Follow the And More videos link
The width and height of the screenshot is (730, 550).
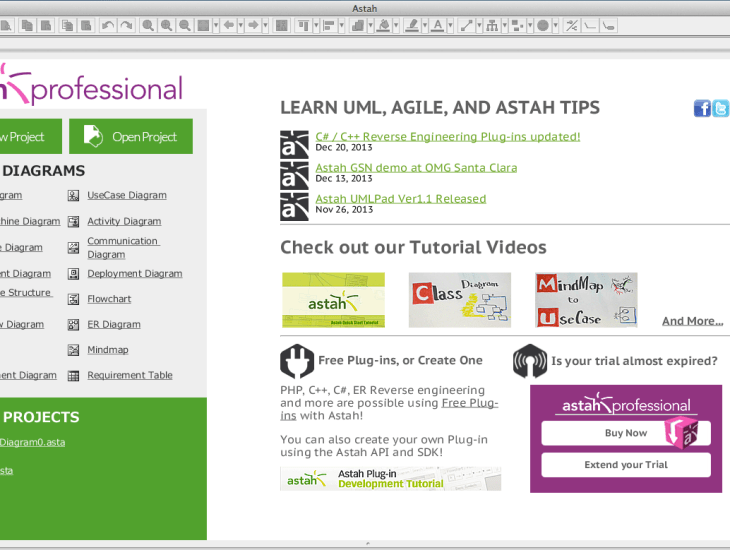click(692, 321)
